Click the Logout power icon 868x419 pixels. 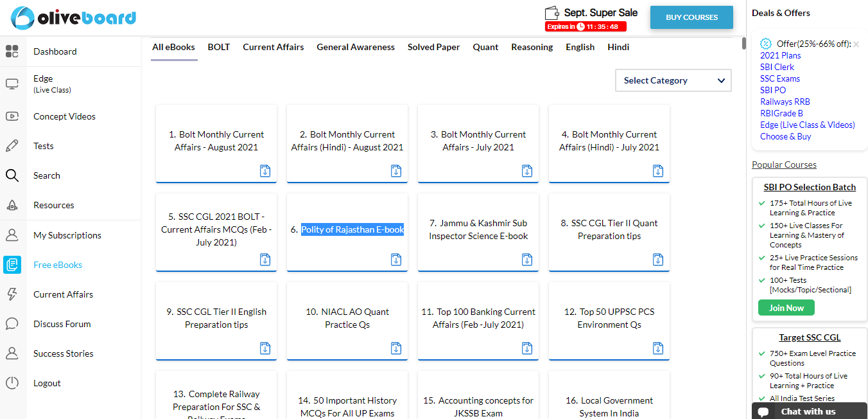12,383
